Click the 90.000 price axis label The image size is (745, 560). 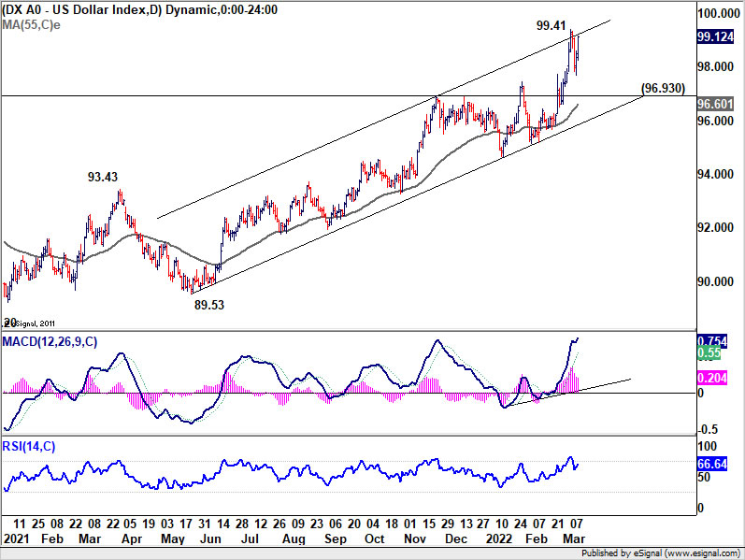coord(715,281)
